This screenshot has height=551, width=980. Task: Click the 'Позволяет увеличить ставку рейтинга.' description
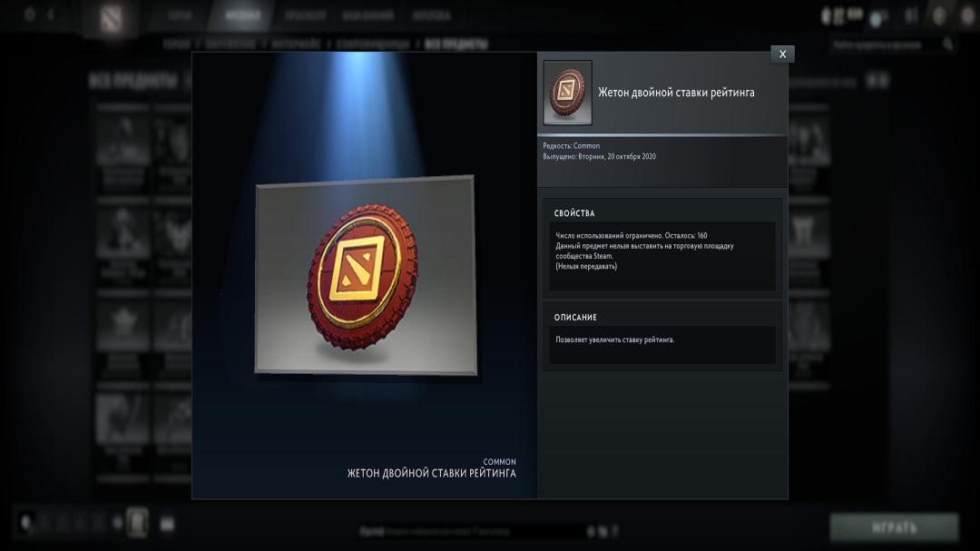615,340
